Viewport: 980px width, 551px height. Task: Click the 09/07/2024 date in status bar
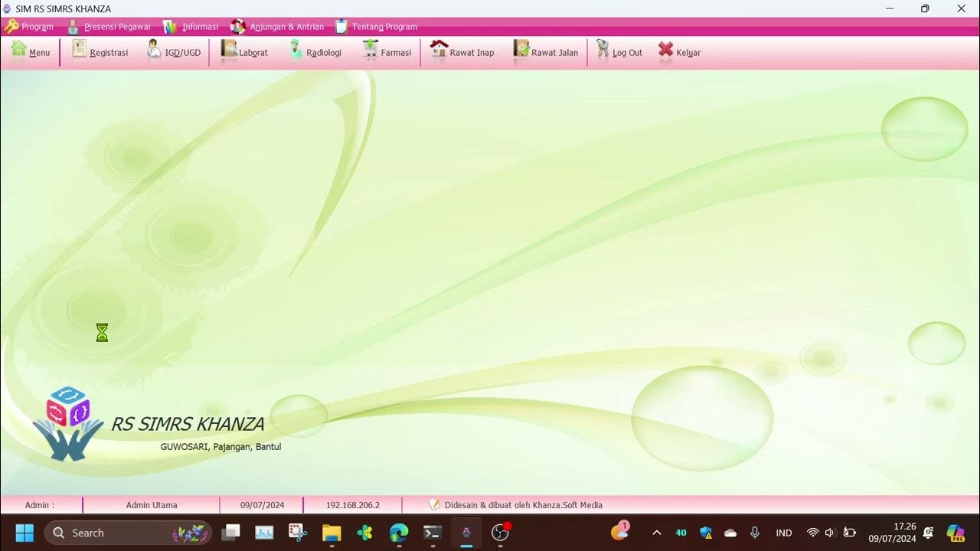coord(262,505)
